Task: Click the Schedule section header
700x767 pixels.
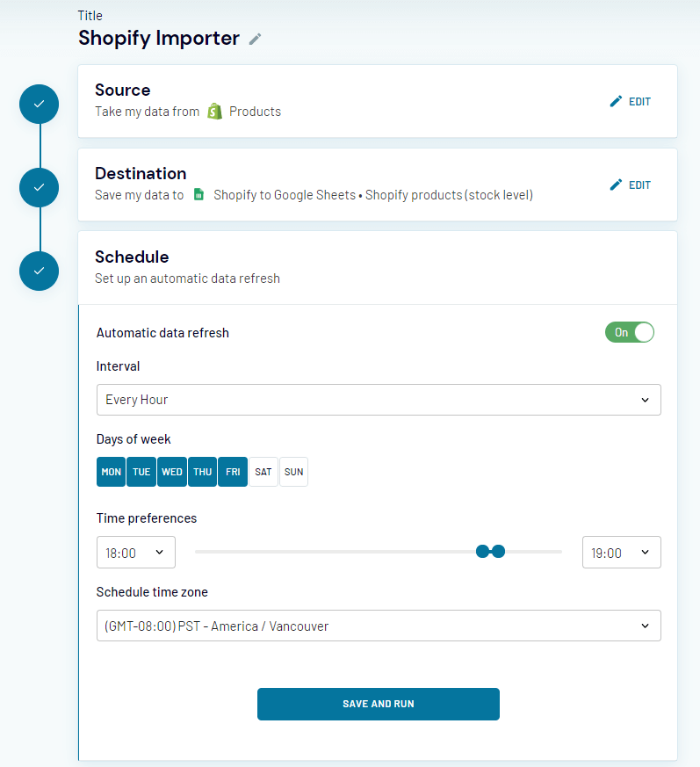Action: pos(132,257)
